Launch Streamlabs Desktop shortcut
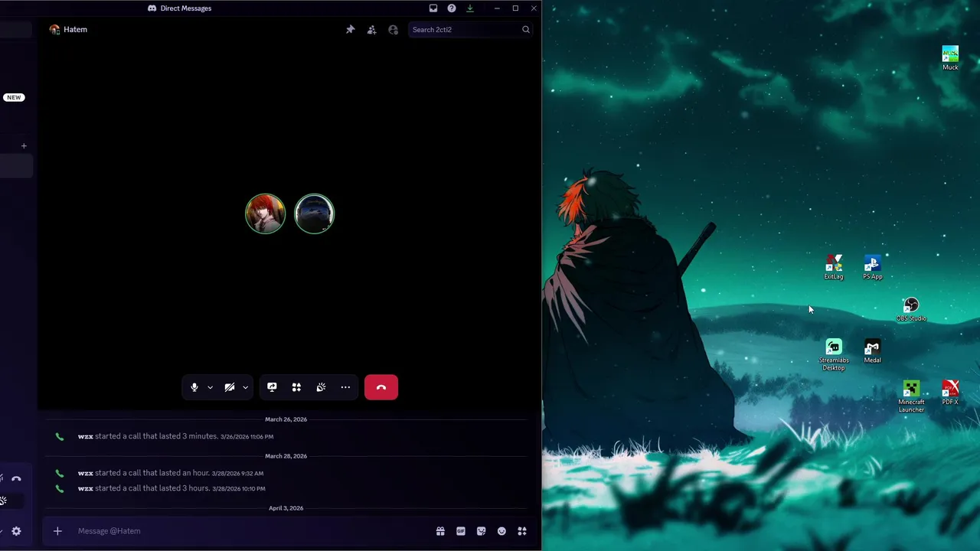This screenshot has height=551, width=980. (x=834, y=356)
